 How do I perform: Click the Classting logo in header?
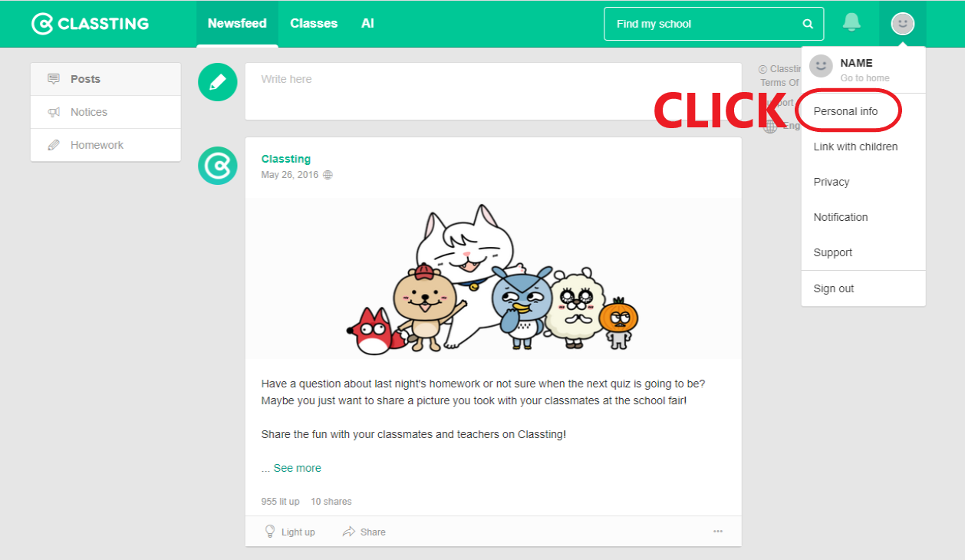click(x=90, y=24)
